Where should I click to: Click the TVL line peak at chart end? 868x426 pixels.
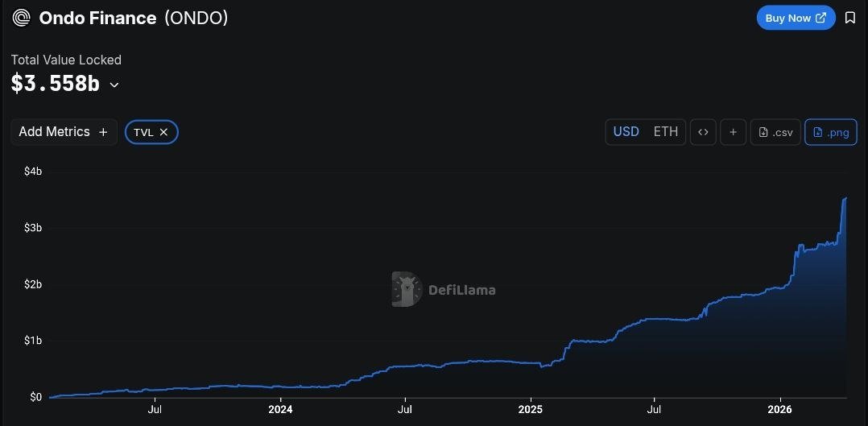pyautogui.click(x=845, y=198)
